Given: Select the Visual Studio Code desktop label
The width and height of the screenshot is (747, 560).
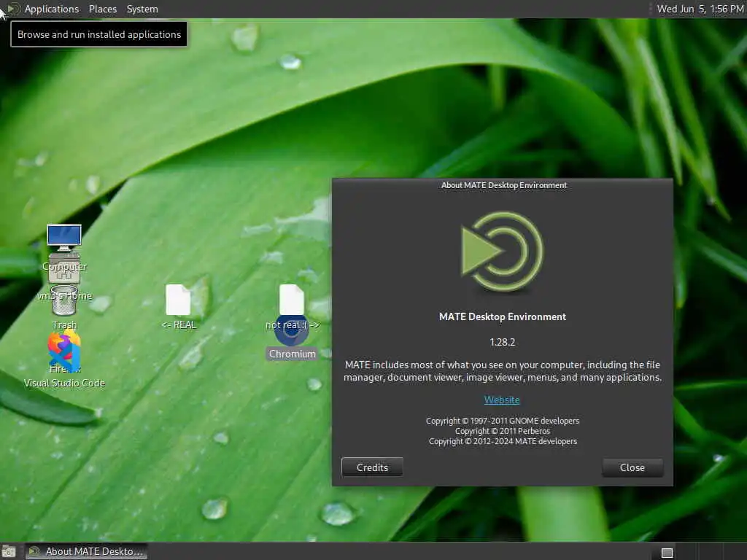Looking at the screenshot, I should coord(64,383).
